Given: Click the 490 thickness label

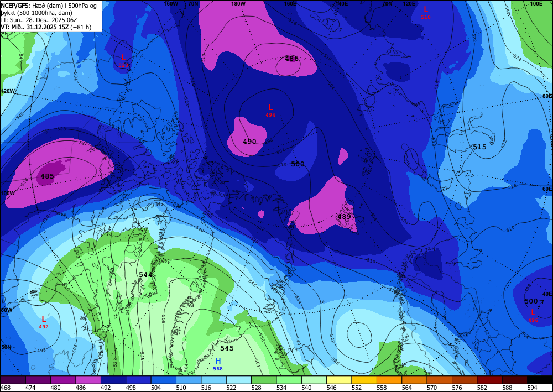Looking at the screenshot, I should [249, 142].
